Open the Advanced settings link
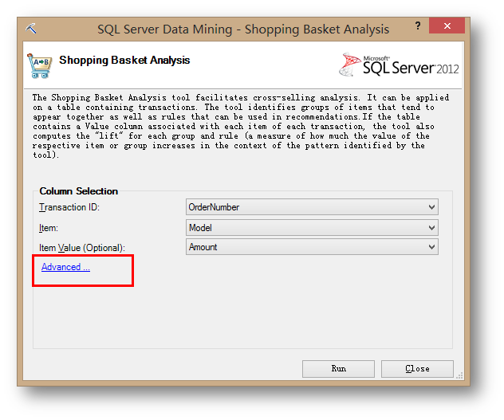The height and width of the screenshot is (420, 504). (65, 267)
